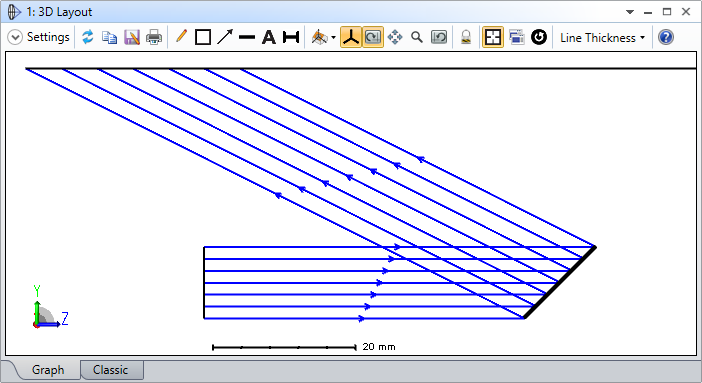This screenshot has height=383, width=702.
Task: Copy the layout to clipboard
Action: click(109, 37)
